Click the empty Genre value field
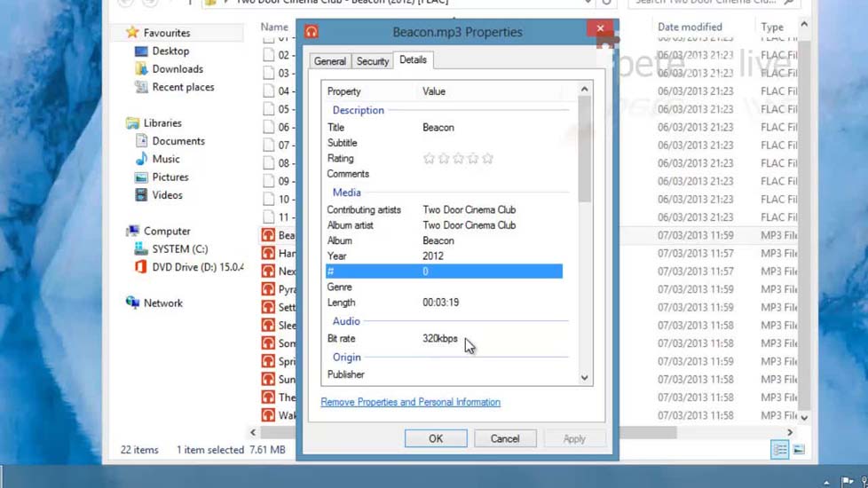Image resolution: width=868 pixels, height=488 pixels. [x=492, y=287]
